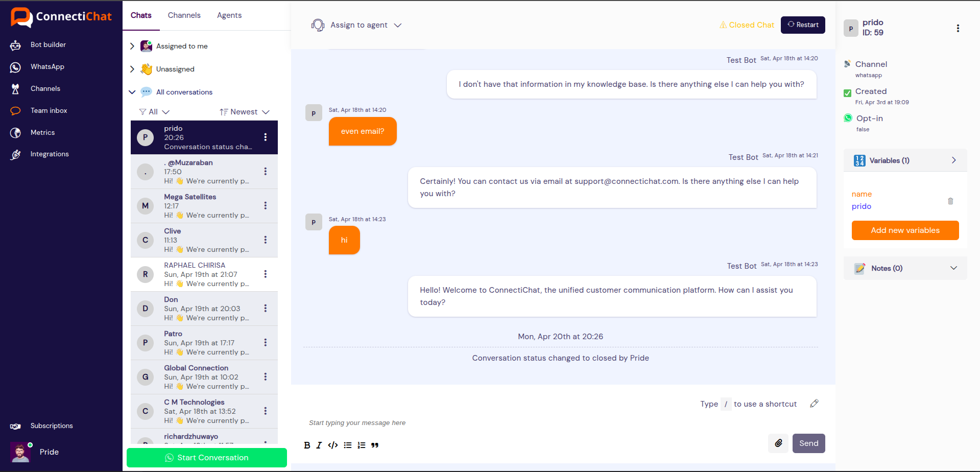Open options menu for Global Connection chat
Image resolution: width=980 pixels, height=472 pixels.
266,376
